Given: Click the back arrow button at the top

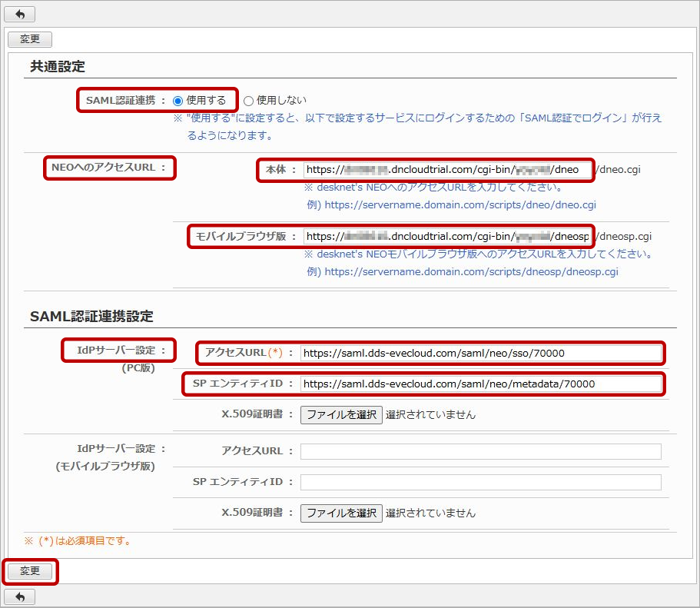Looking at the screenshot, I should click(x=20, y=15).
